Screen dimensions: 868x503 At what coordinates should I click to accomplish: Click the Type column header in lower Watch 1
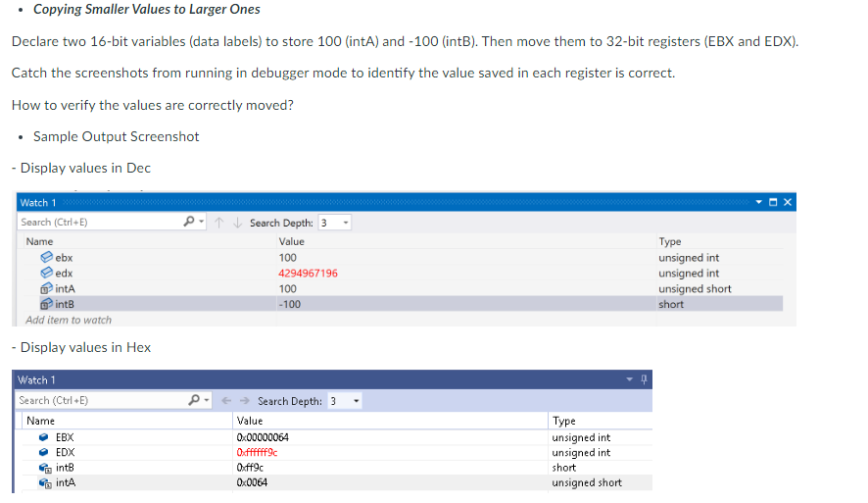[564, 421]
